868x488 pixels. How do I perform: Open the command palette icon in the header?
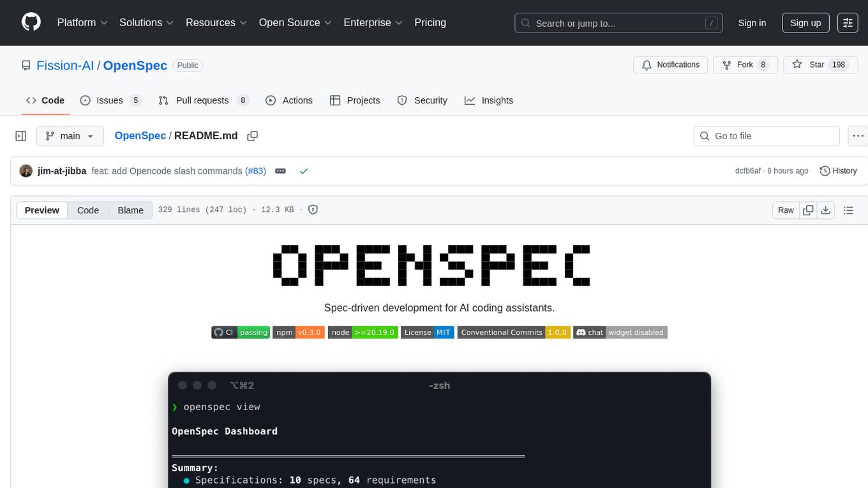(x=848, y=22)
